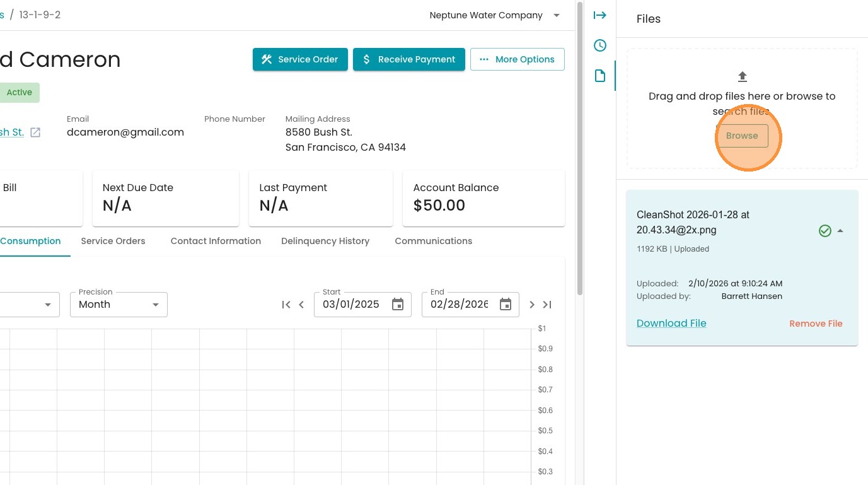Switch to the Delinquency History tab
This screenshot has width=868, height=485.
point(325,241)
